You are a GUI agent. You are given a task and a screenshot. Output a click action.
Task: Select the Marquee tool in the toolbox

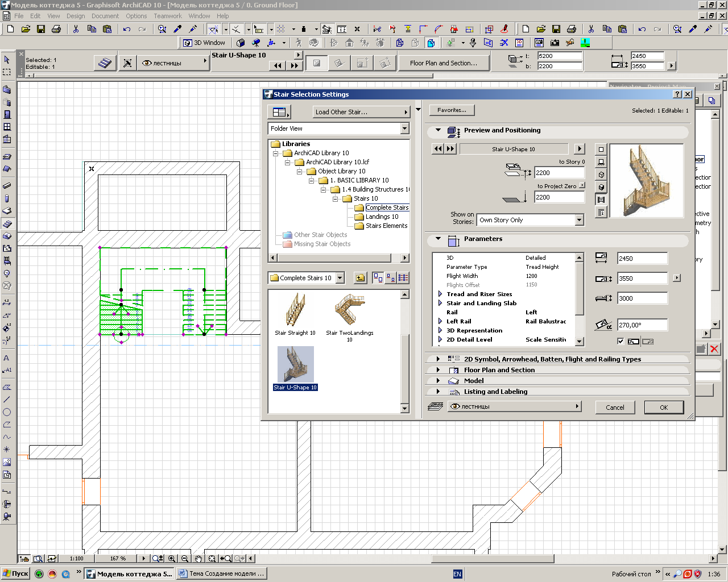coord(7,72)
